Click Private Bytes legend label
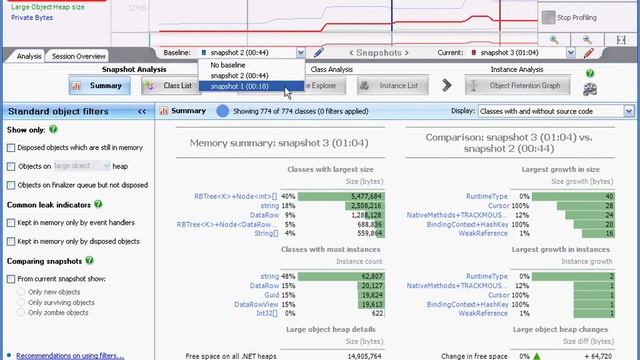Viewport: 640px width, 360px height. [x=32, y=18]
